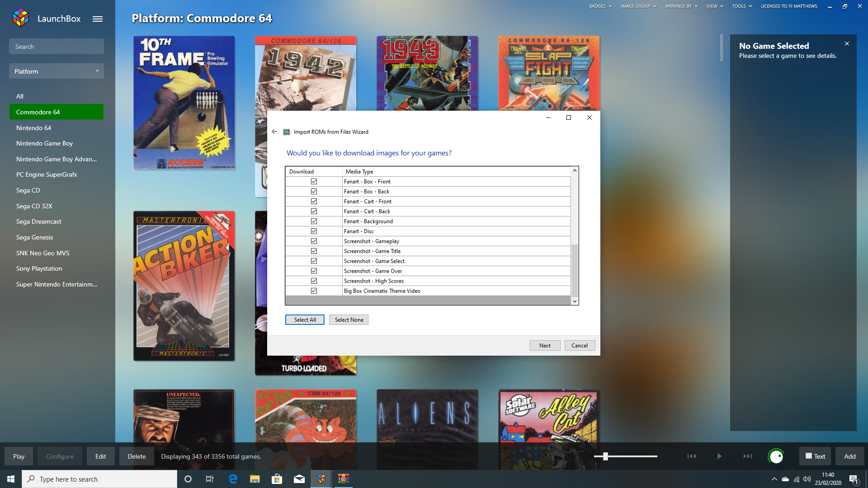Toggle the Text view checkbox button
This screenshot has height=488, width=868.
(815, 456)
